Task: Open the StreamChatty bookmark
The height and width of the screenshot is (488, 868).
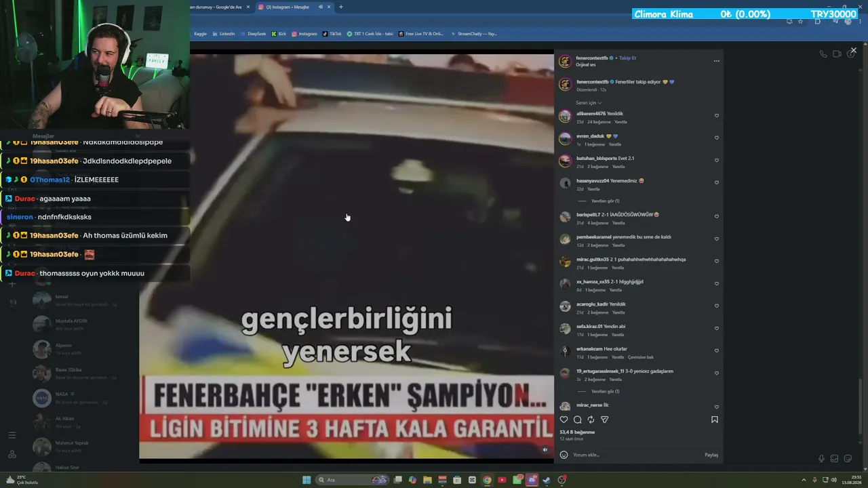Action: point(473,33)
